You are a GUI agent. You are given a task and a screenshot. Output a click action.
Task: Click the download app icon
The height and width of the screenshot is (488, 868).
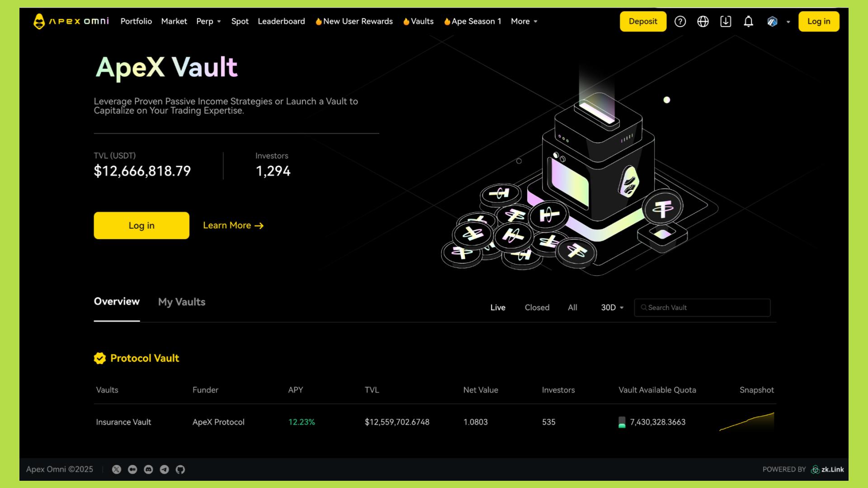click(726, 21)
